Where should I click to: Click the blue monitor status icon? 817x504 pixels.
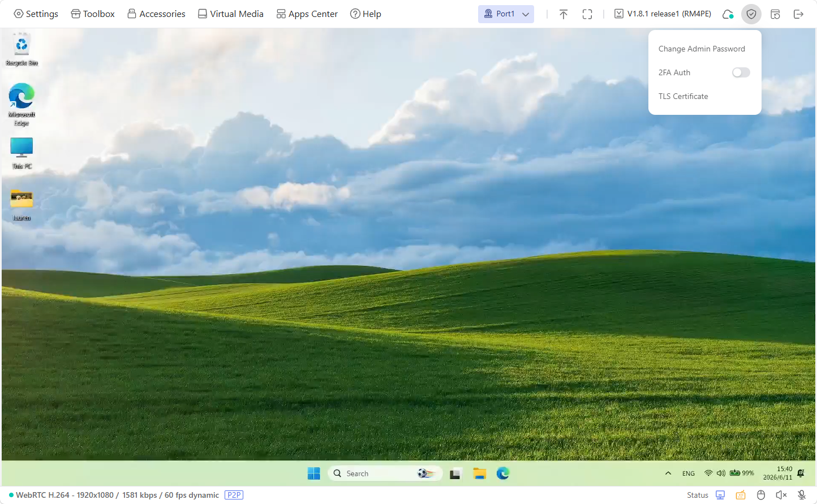click(720, 495)
